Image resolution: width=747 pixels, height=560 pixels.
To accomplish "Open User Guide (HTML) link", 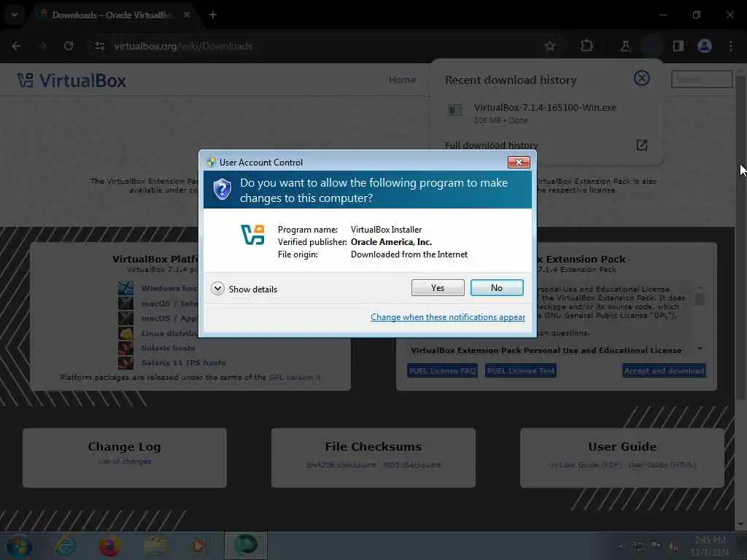I will [662, 464].
